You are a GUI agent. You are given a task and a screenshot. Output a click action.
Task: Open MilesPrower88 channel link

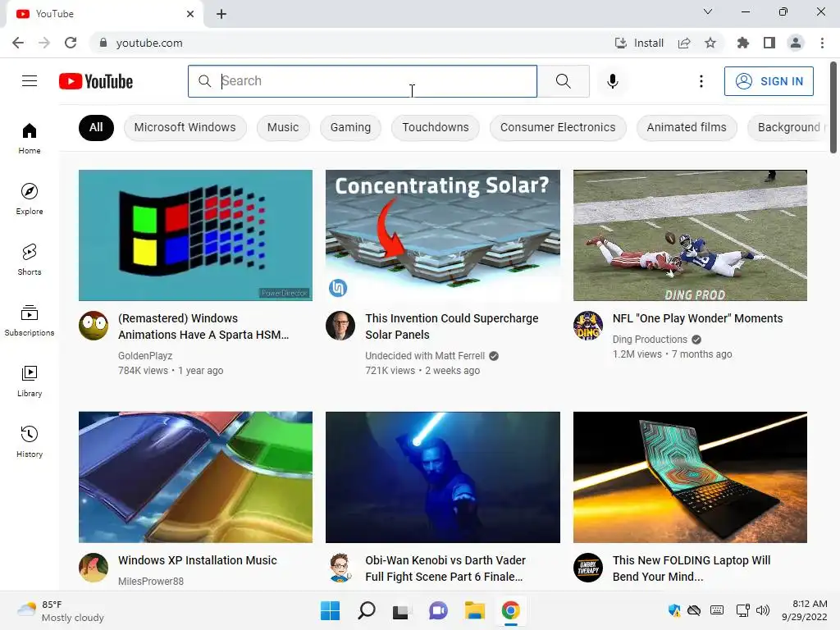(151, 582)
